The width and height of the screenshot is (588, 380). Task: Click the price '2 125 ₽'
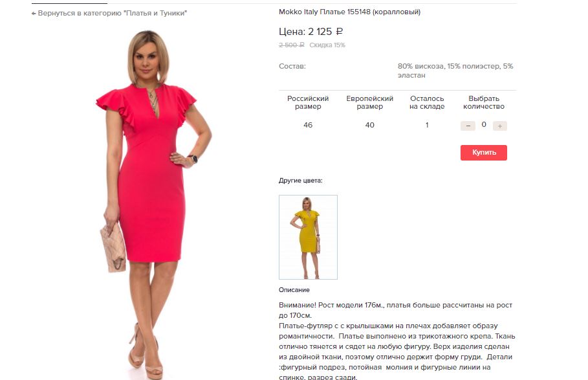[x=325, y=32]
